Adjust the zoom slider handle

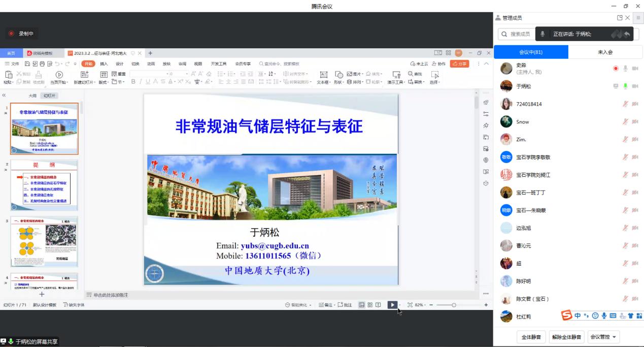click(x=454, y=305)
